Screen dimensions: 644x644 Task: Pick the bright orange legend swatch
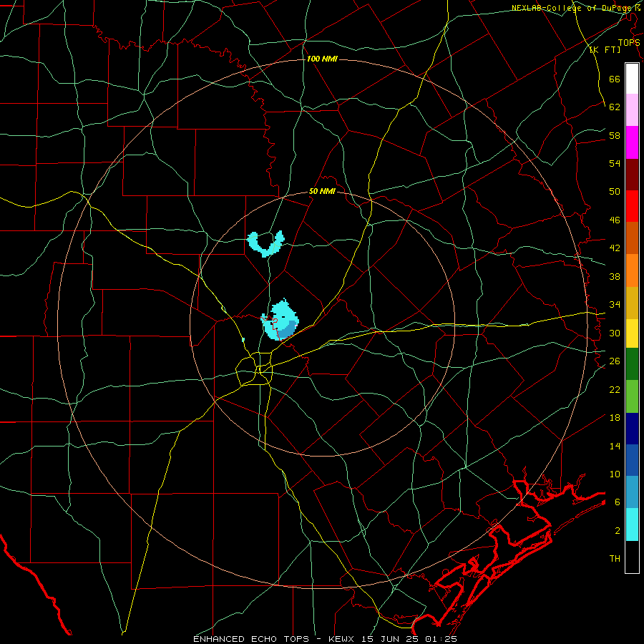pos(632,270)
